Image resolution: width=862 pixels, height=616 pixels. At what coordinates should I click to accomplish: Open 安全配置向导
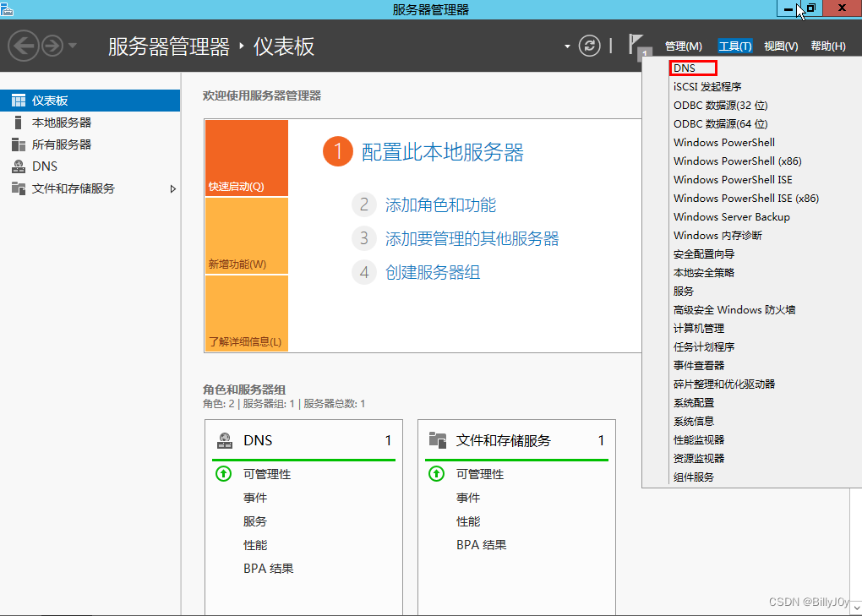[x=704, y=254]
